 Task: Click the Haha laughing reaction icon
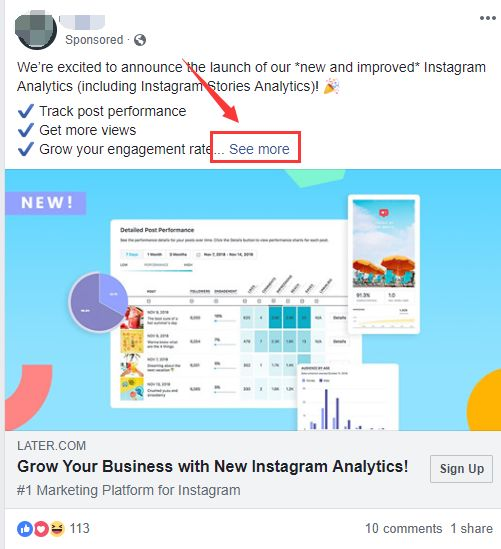pos(57,529)
